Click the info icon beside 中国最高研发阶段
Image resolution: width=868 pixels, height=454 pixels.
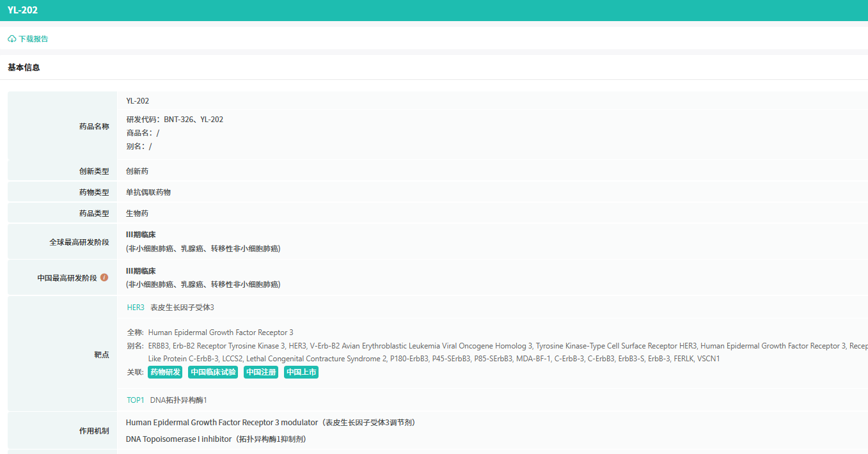pyautogui.click(x=104, y=278)
